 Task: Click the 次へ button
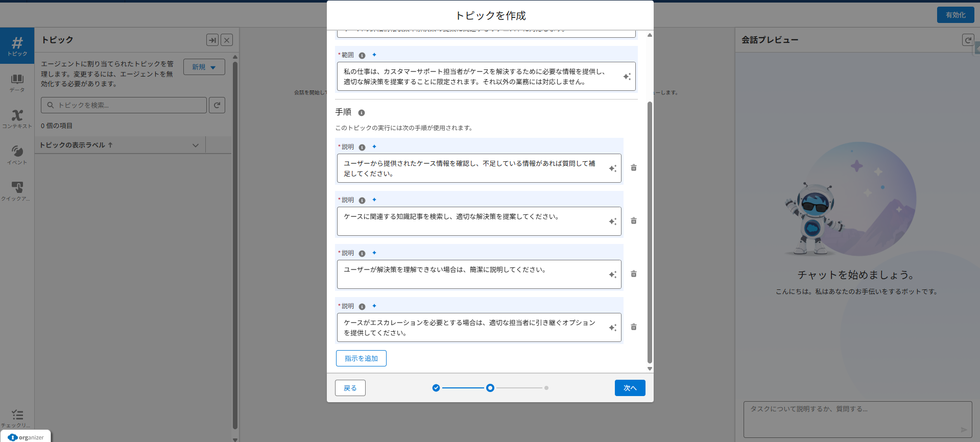pyautogui.click(x=630, y=388)
